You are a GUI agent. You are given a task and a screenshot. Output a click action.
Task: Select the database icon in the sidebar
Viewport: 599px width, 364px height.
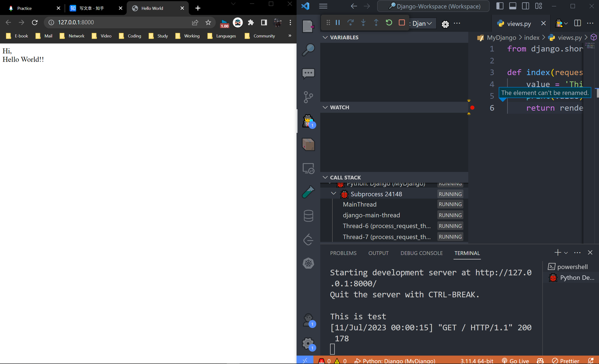(x=308, y=216)
